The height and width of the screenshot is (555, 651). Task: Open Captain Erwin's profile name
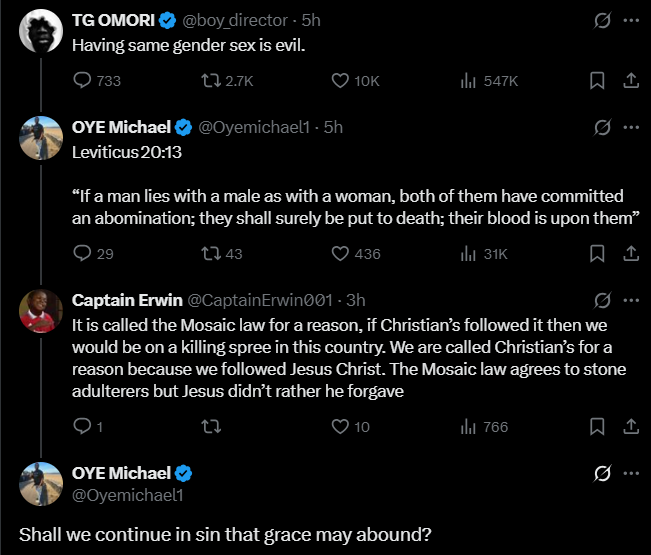coord(126,300)
